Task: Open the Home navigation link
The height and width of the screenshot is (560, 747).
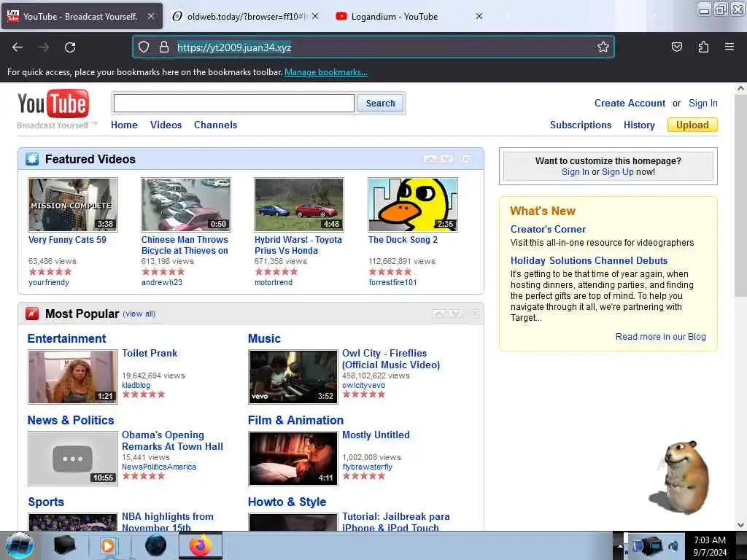Action: (x=124, y=125)
